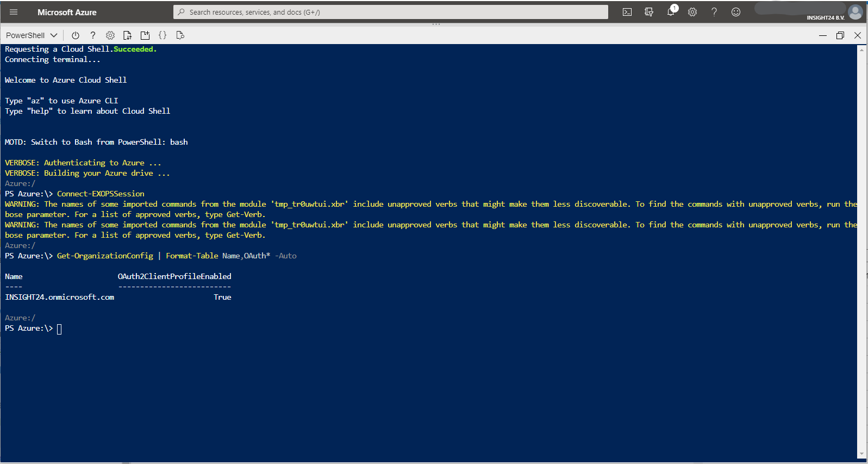Viewport: 868px width, 464px height.
Task: Click VERBOSE: Building your Azure drive line
Action: (x=88, y=173)
